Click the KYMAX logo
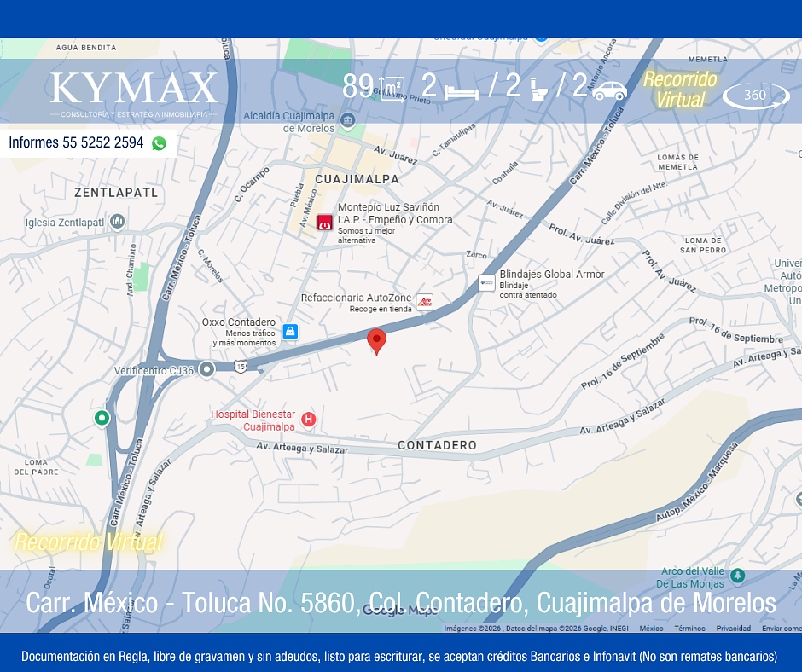 click(x=134, y=95)
